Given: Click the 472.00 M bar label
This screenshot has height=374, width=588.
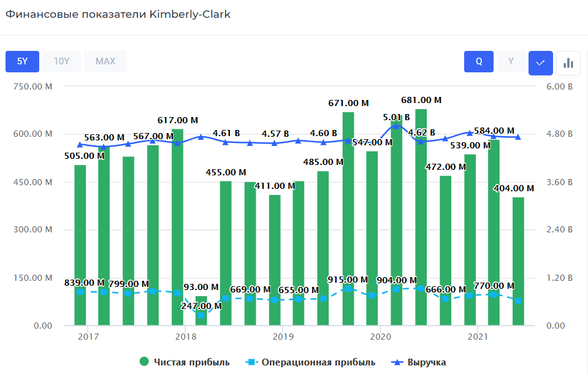Looking at the screenshot, I should click(x=446, y=167).
